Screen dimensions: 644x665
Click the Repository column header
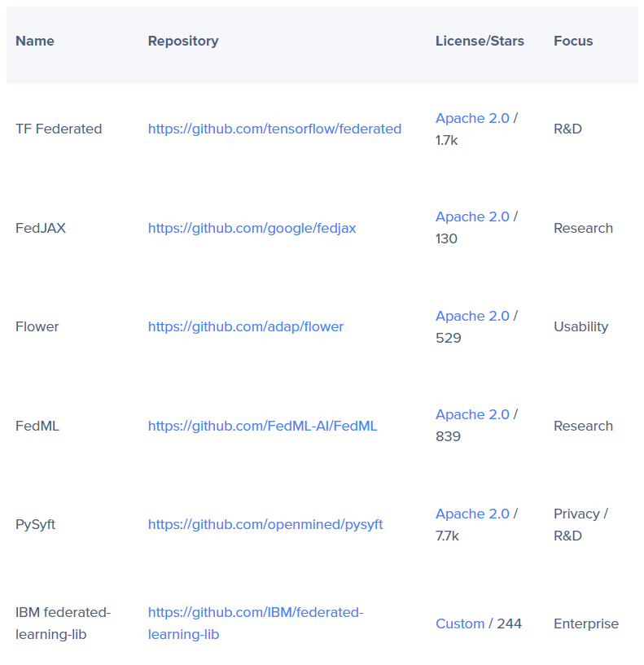pos(183,41)
